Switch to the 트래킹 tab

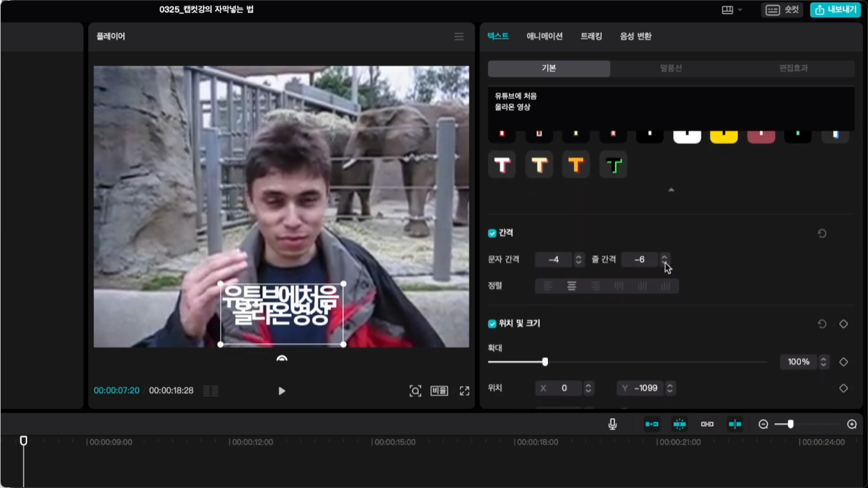tap(591, 36)
